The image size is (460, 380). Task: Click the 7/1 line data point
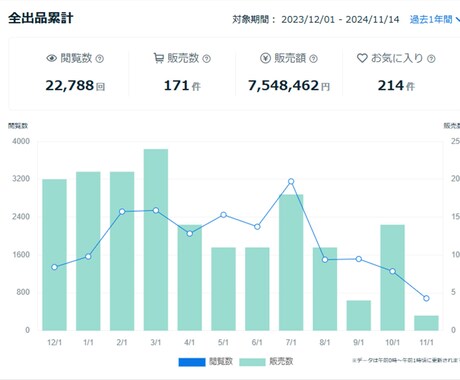[x=291, y=181]
